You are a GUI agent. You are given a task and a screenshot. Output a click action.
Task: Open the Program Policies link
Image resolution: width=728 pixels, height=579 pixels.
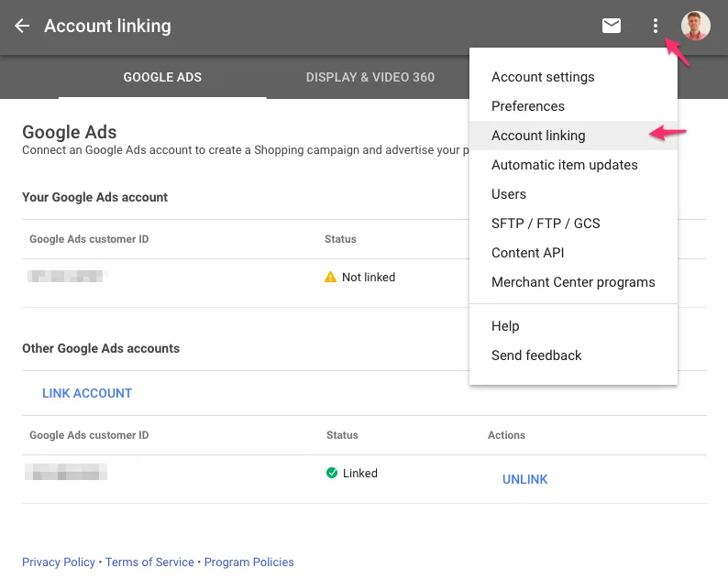(x=248, y=562)
